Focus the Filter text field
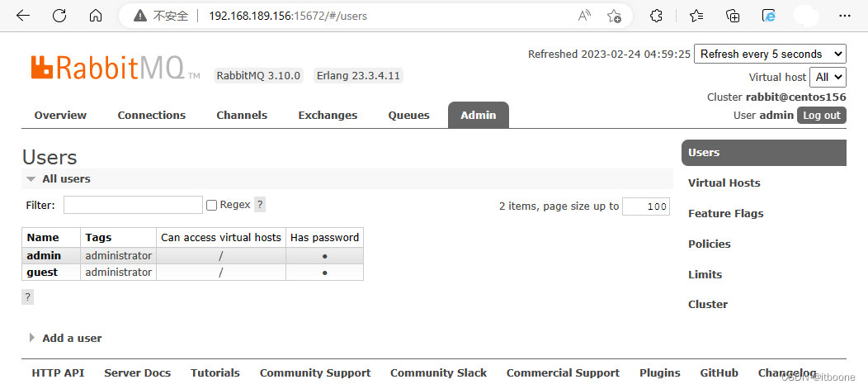The image size is (868, 389). click(x=133, y=205)
